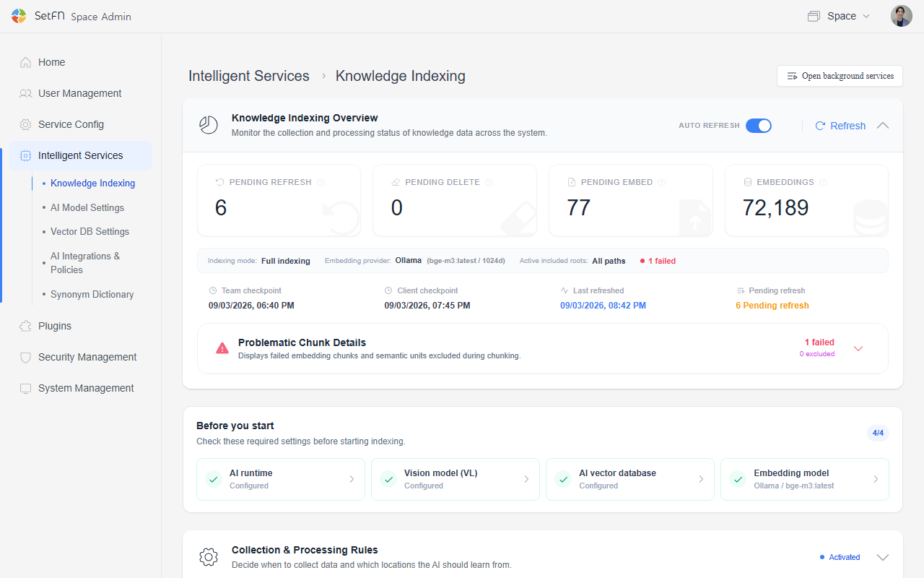Click the '09/03/2026, 08:42 PM' last refreshed value
Viewport: 924px width, 578px height.
click(603, 306)
